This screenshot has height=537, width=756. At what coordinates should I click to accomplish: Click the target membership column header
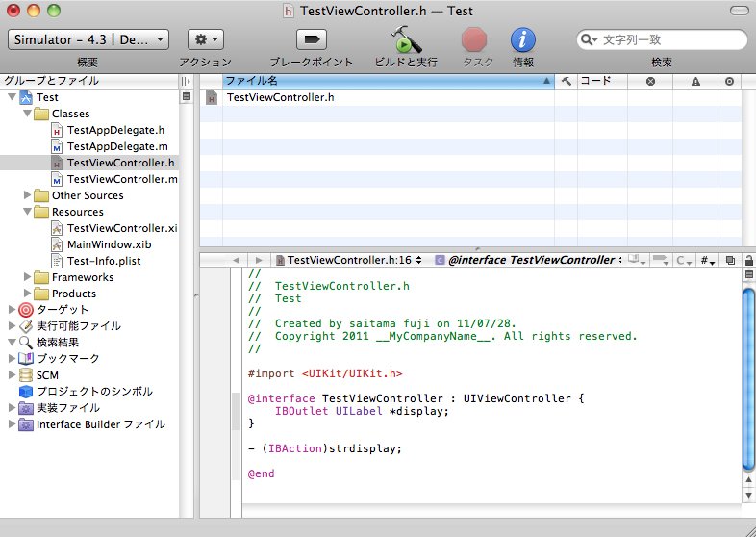click(x=729, y=81)
